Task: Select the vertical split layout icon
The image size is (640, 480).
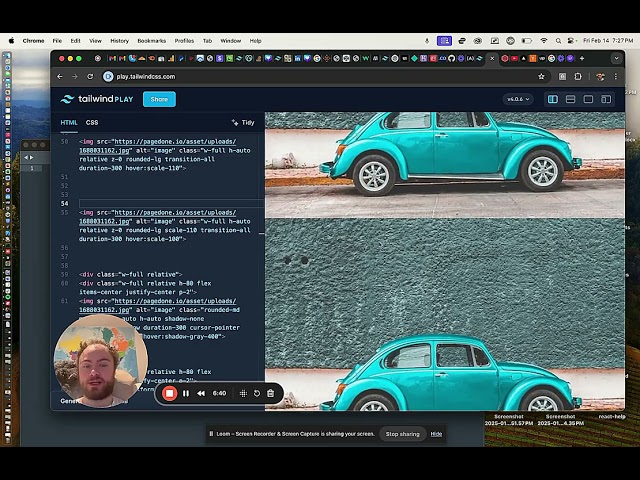Action: click(553, 99)
